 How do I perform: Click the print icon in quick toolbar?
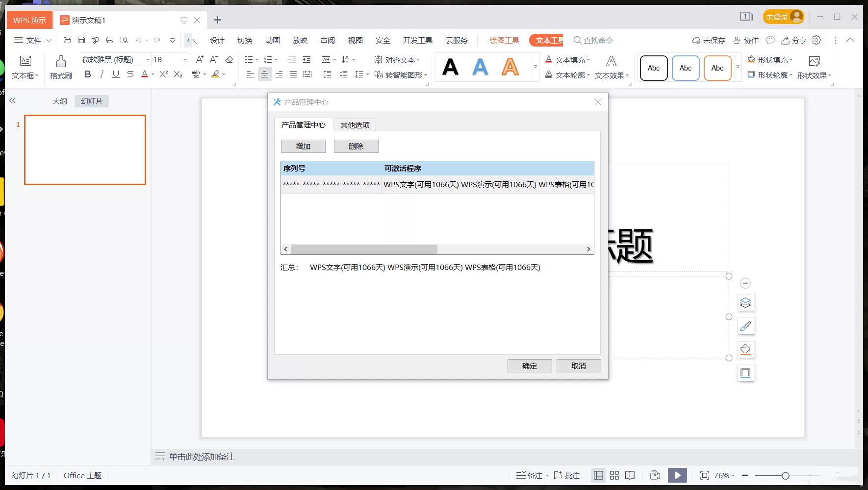(110, 40)
